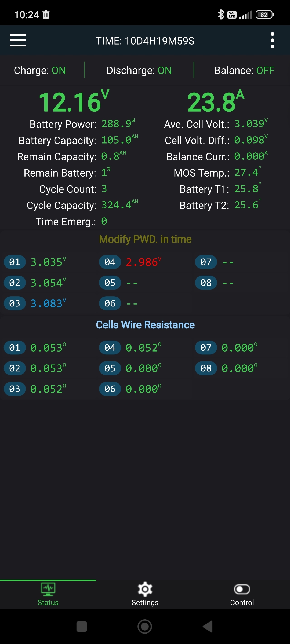The height and width of the screenshot is (644, 290).
Task: Open the Settings gear icon
Action: coord(145,589)
